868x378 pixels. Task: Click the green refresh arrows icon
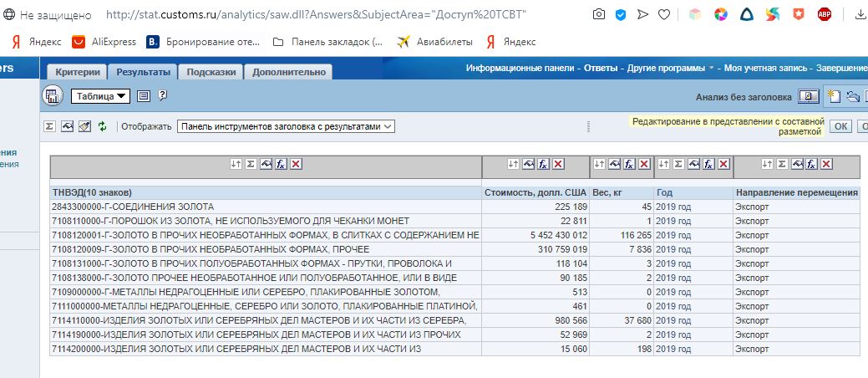click(x=102, y=126)
